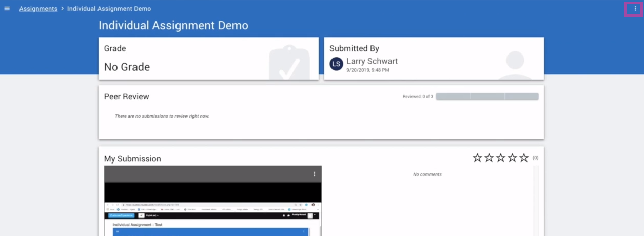Rate the submission two stars

[489, 158]
